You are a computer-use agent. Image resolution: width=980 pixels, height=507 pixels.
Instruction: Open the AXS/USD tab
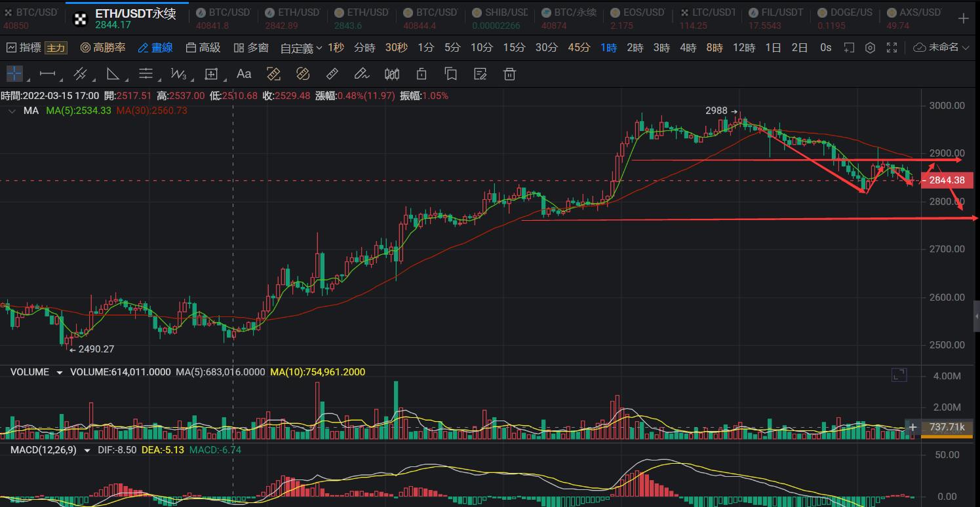pyautogui.click(x=914, y=18)
